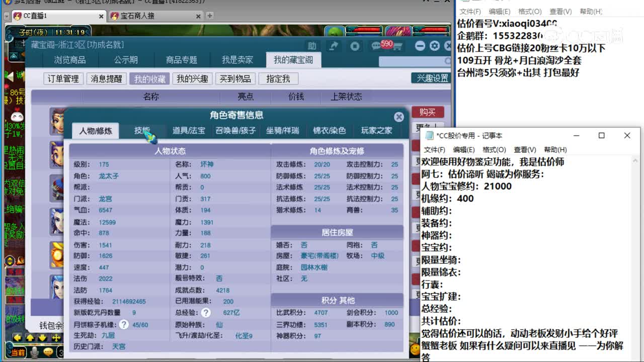
Task: Open the 助 help icon on the toolbar
Action: click(x=312, y=45)
